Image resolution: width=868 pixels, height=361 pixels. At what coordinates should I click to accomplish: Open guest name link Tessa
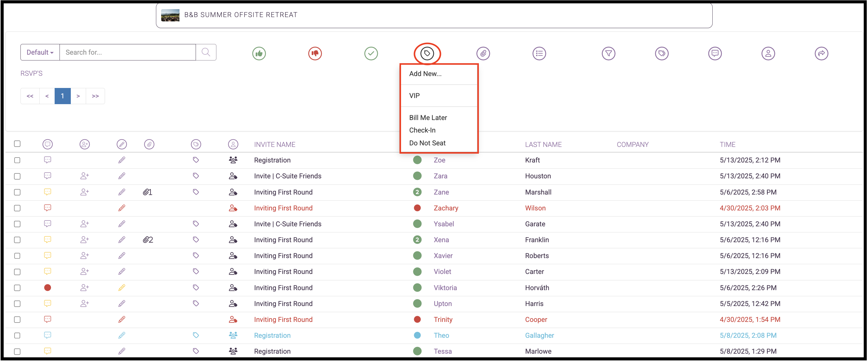click(x=443, y=351)
